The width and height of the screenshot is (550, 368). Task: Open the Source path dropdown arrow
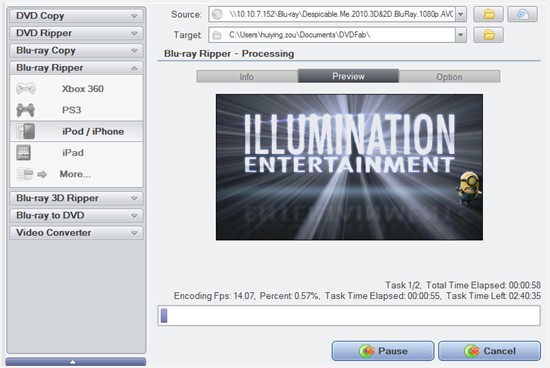(461, 14)
